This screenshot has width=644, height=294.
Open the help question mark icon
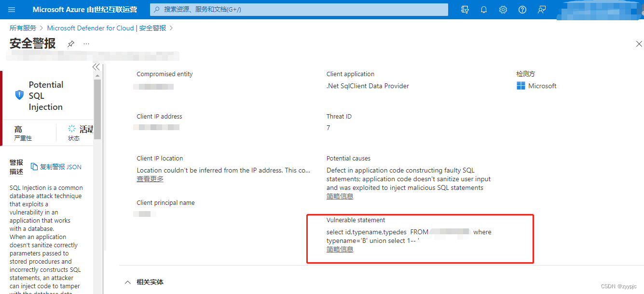pos(522,10)
